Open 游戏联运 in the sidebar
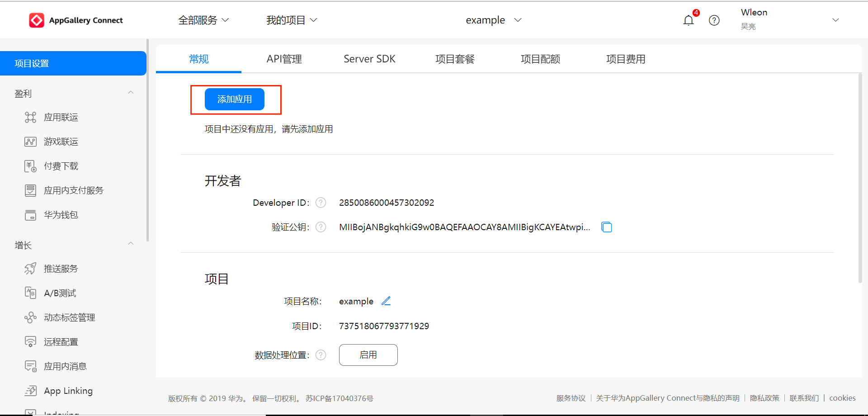Image resolution: width=868 pixels, height=416 pixels. [61, 142]
